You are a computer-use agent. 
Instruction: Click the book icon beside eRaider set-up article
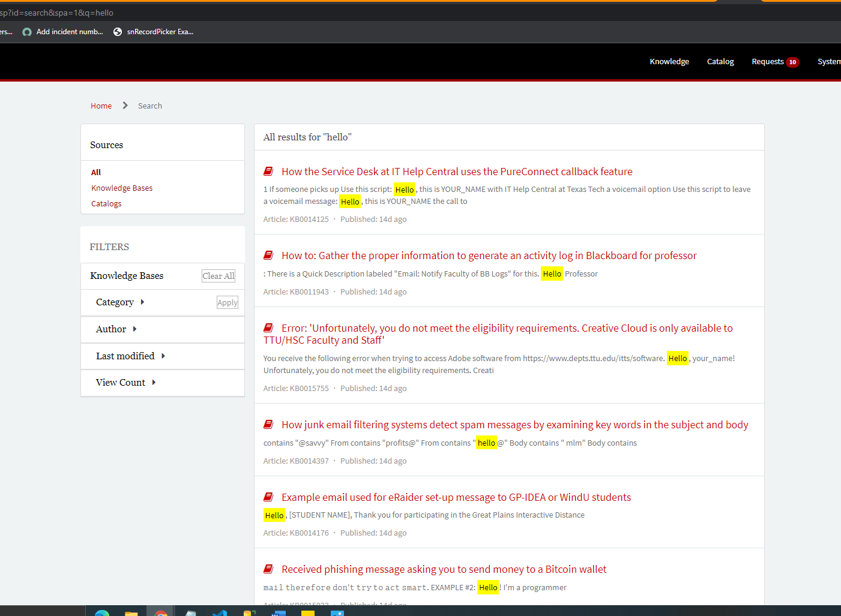pyautogui.click(x=268, y=497)
